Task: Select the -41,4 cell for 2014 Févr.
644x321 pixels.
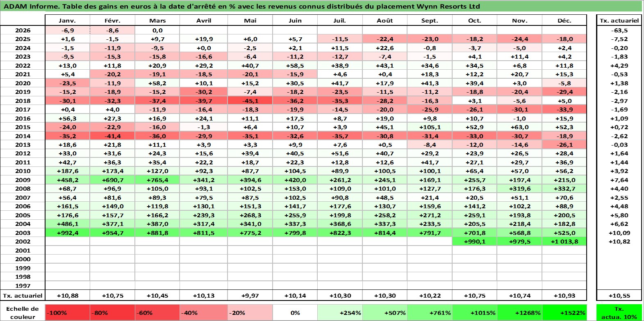Action: pos(112,136)
